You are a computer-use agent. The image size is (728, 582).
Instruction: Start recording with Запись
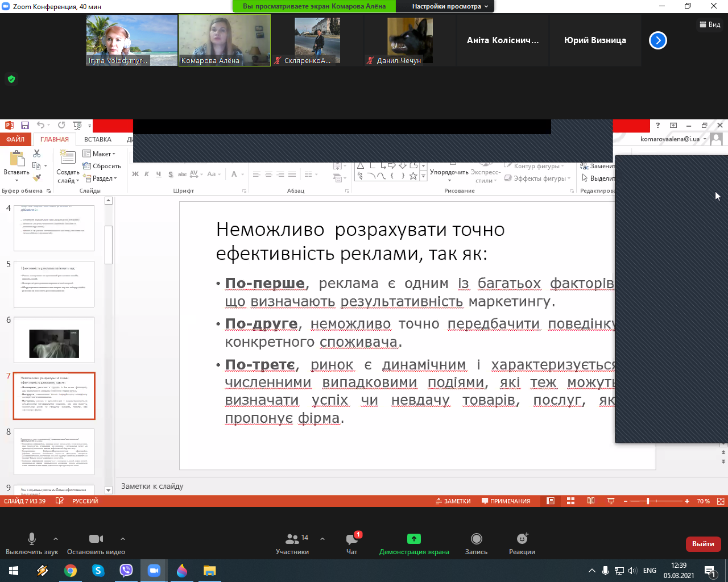pos(477,543)
